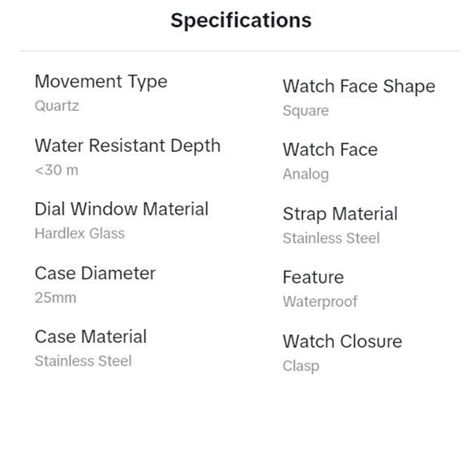Select the 25mm diameter value

coord(55,297)
